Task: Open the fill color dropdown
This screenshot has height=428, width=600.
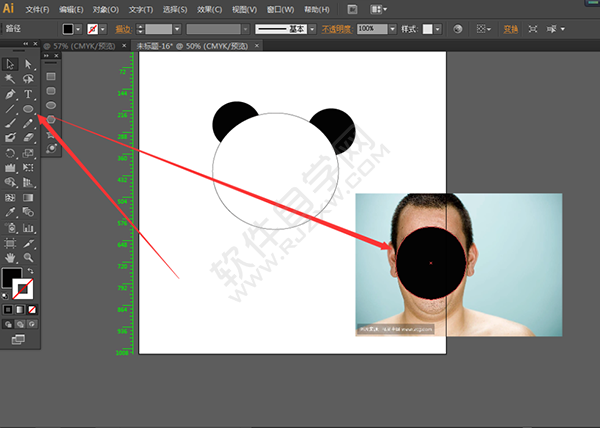Action: (80, 30)
